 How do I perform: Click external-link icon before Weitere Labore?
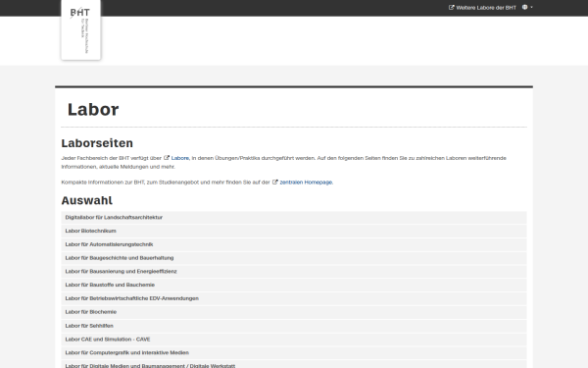(x=451, y=7)
